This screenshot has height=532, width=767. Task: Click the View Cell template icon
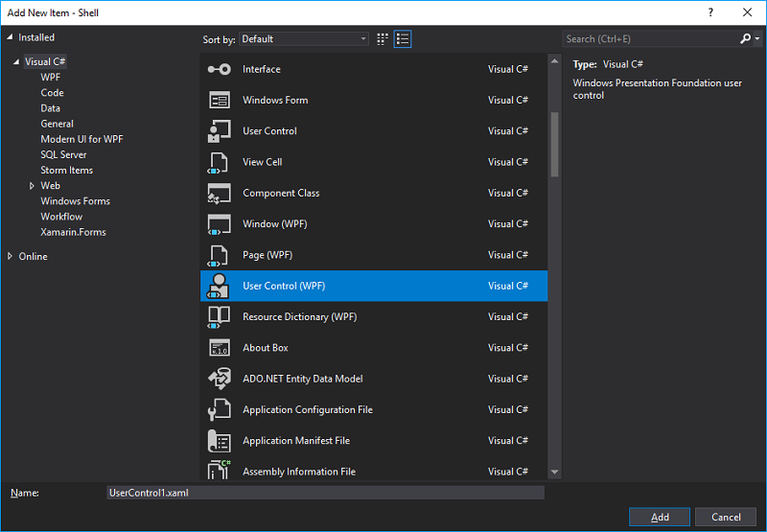pos(219,162)
